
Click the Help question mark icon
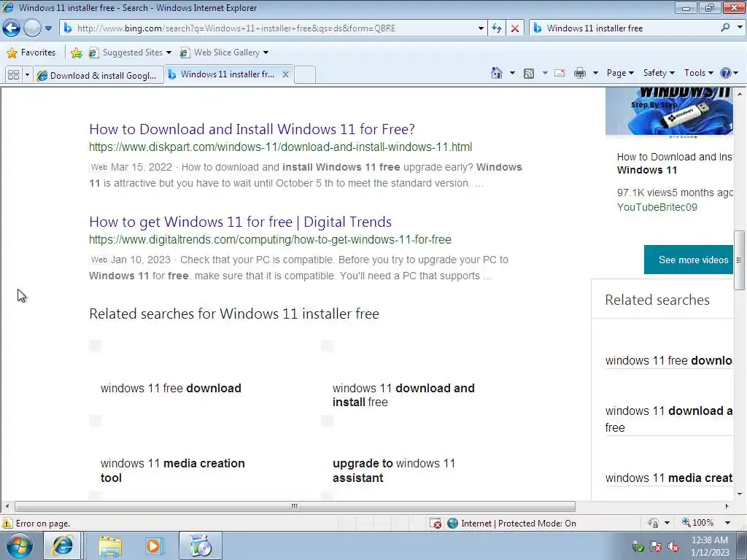tap(726, 73)
